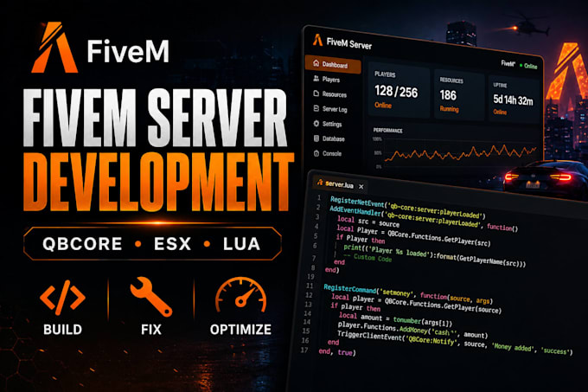The height and width of the screenshot is (392, 588).
Task: Click the '128/256' players value
Action: (x=396, y=92)
